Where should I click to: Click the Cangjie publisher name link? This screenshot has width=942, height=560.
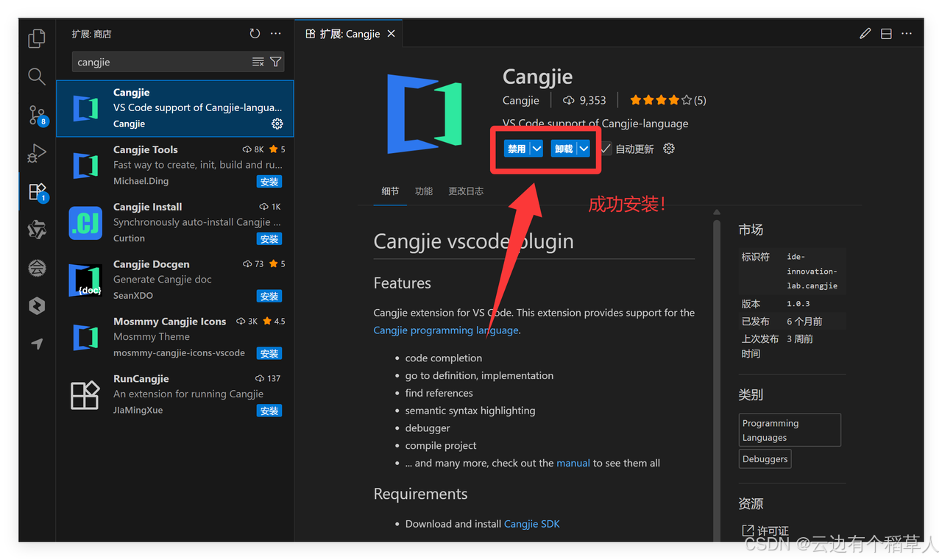pyautogui.click(x=521, y=100)
